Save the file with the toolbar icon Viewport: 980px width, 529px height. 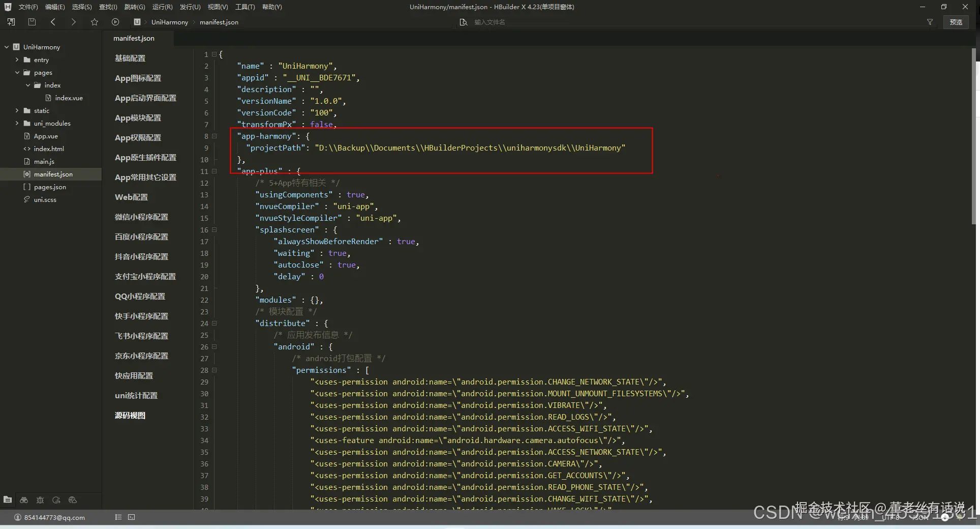(32, 22)
